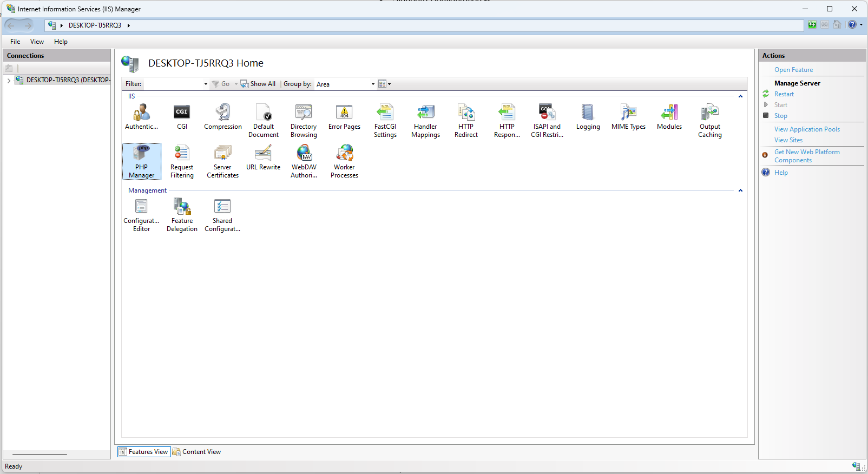Click View Sites link

788,140
